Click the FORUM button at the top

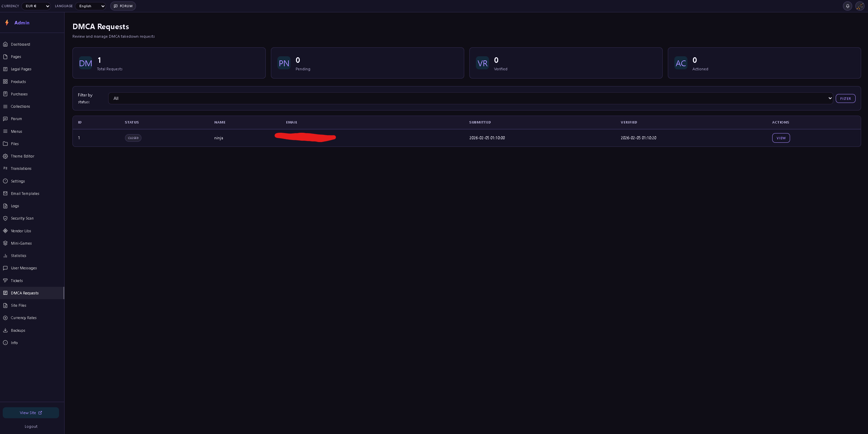click(x=123, y=6)
